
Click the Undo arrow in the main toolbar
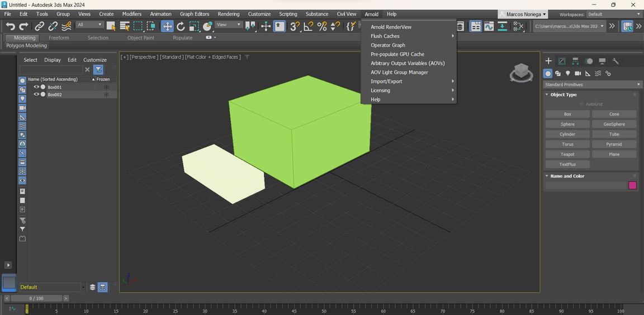pos(10,26)
